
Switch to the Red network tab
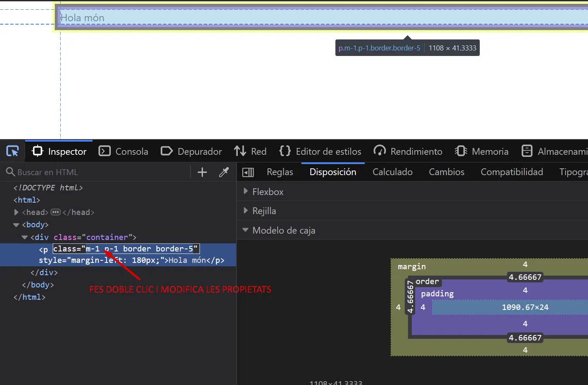[x=250, y=151]
